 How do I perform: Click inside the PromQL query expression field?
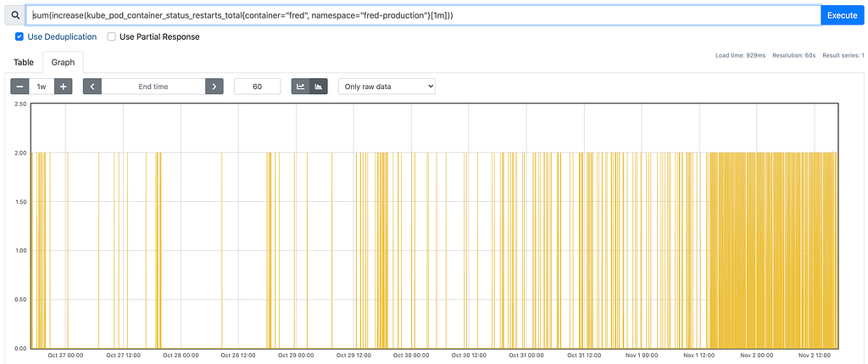(424, 15)
